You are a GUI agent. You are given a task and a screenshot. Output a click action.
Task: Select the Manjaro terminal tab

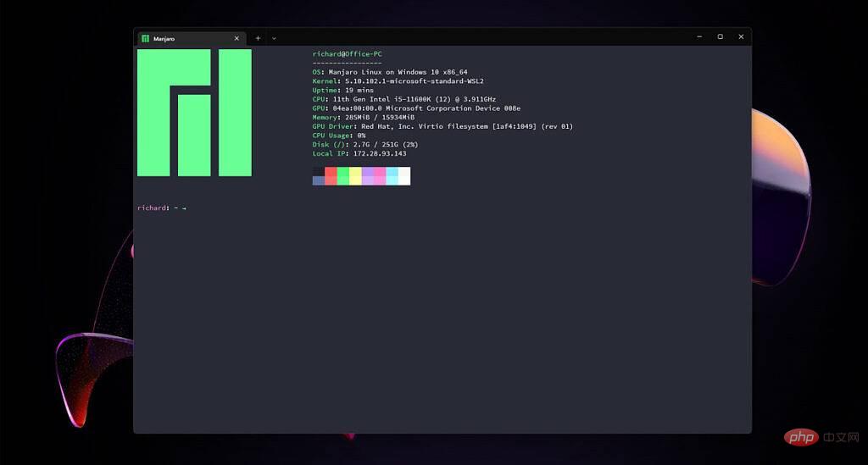tap(191, 39)
